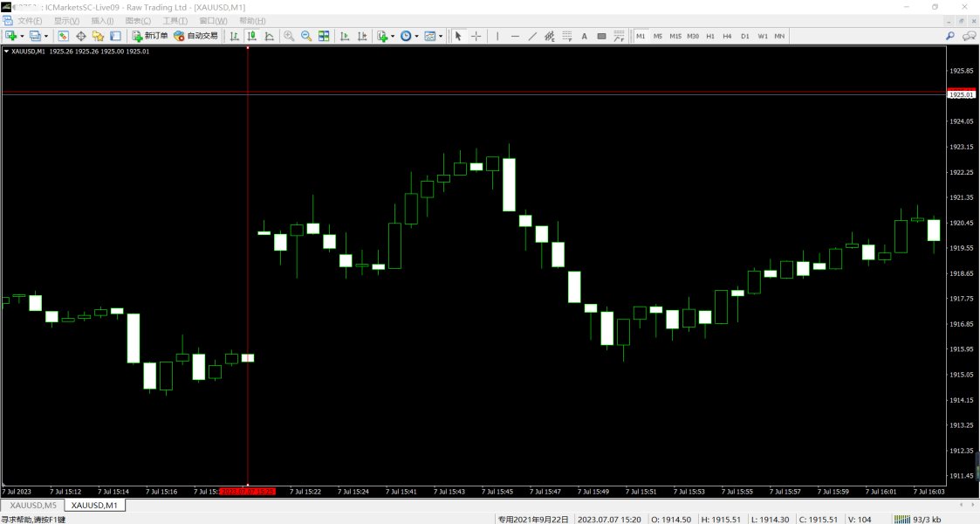Toggle the Navigator star-folder icon

point(98,37)
